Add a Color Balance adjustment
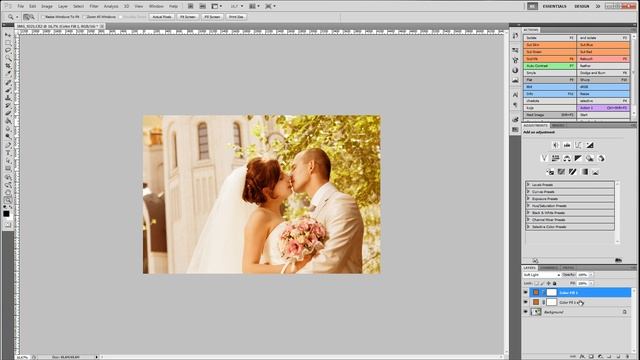 point(567,158)
